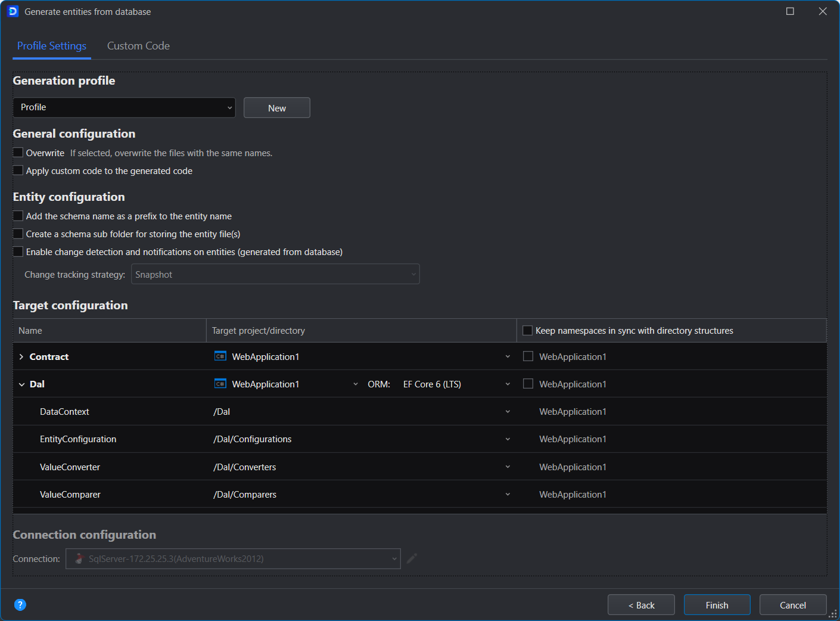
Task: Click the C# project icon on the Dal row
Action: tap(220, 383)
